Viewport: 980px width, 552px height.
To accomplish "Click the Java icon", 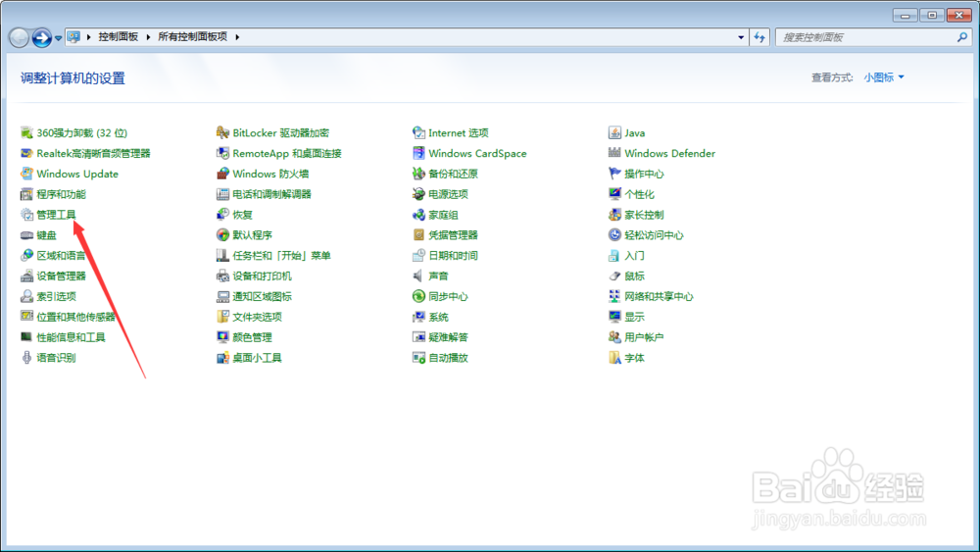I will (x=614, y=132).
